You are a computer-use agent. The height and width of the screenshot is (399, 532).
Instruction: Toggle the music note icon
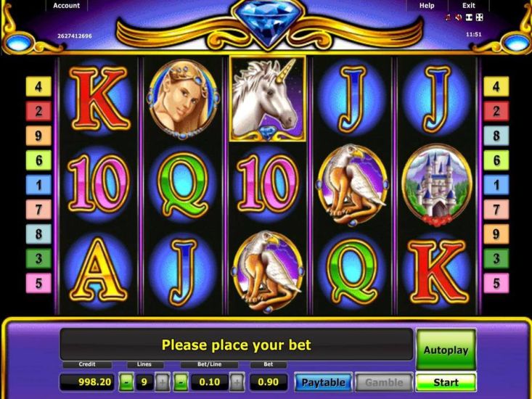448,17
